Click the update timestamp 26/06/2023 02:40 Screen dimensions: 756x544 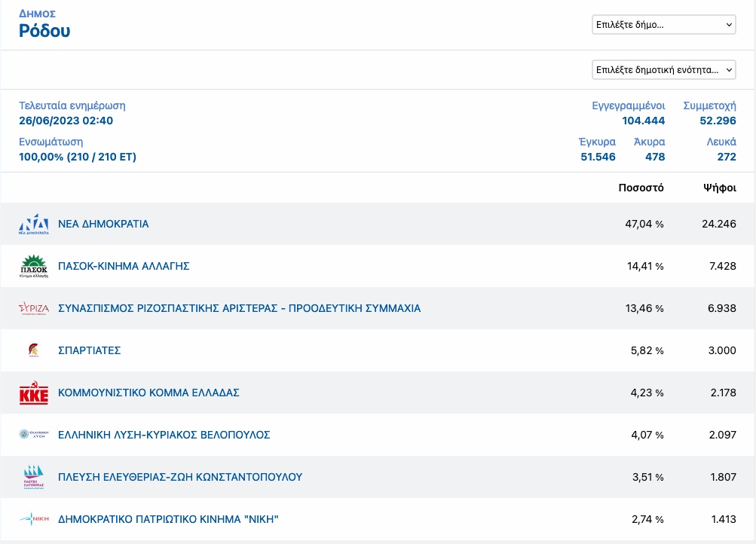coord(66,121)
